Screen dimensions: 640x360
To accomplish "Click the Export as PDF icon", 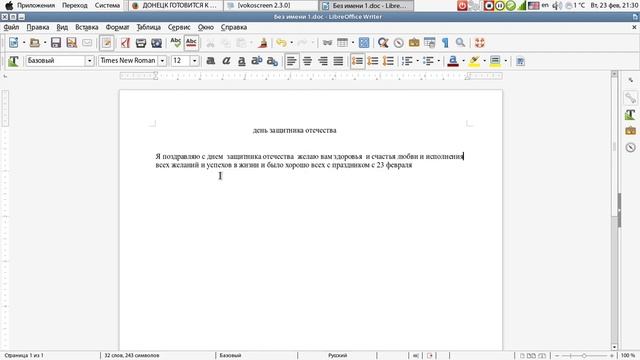I will (125, 43).
